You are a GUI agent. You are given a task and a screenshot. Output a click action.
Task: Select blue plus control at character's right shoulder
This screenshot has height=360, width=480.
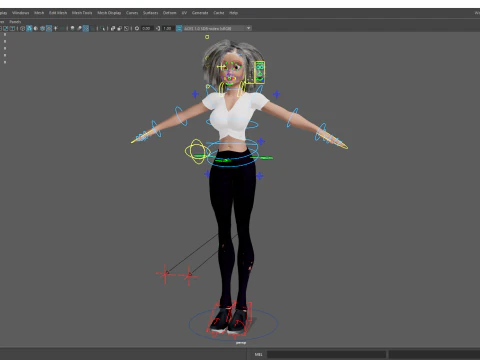195,94
